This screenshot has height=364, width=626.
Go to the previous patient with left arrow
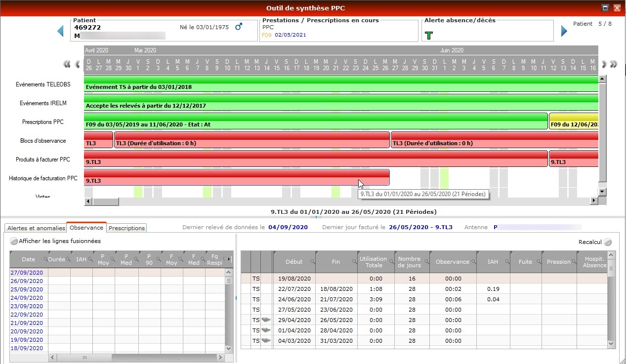[60, 31]
